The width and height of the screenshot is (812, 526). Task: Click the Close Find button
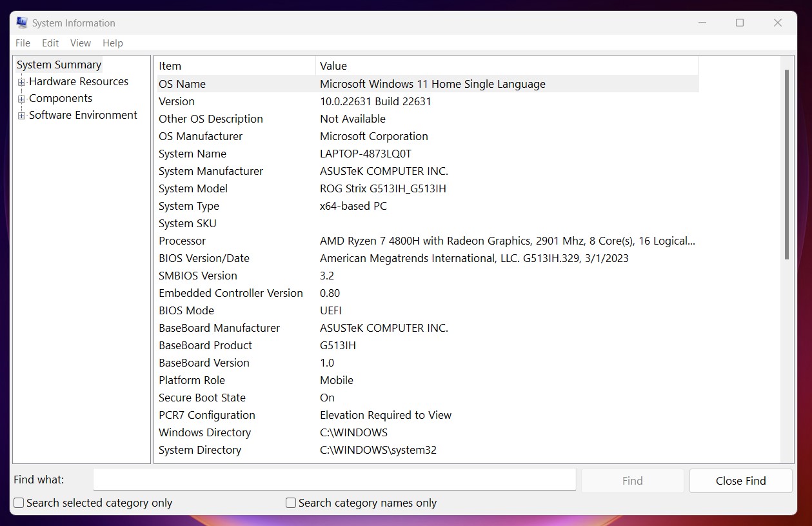[x=740, y=481]
